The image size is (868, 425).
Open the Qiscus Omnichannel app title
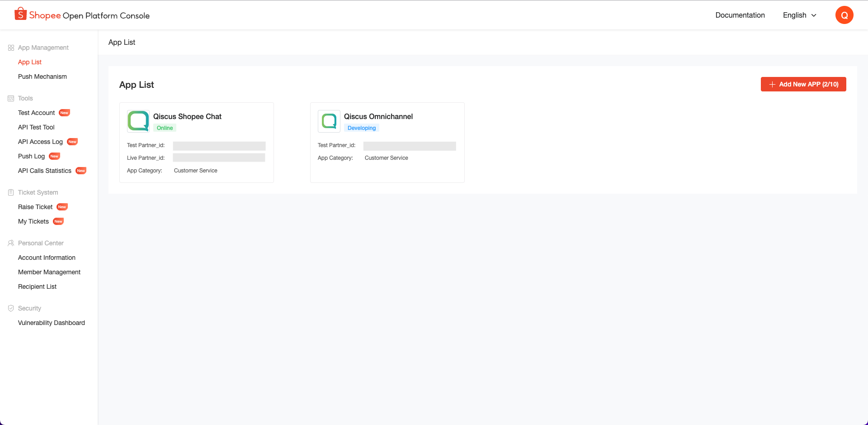tap(378, 116)
